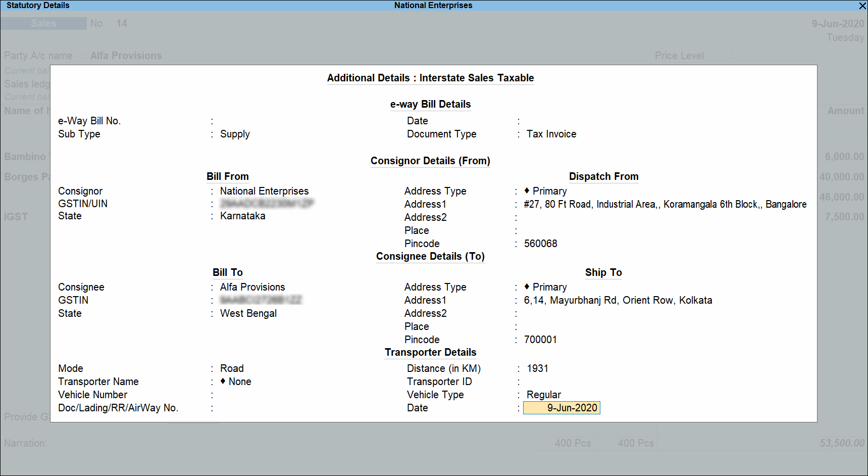This screenshot has width=868, height=476.
Task: Close the Statutory Details window
Action: click(x=862, y=6)
